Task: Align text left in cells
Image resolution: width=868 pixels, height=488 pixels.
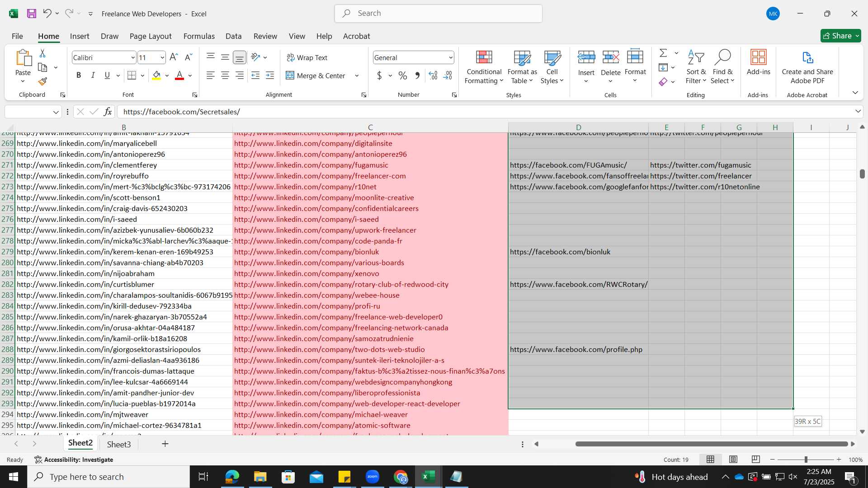Action: pos(211,75)
